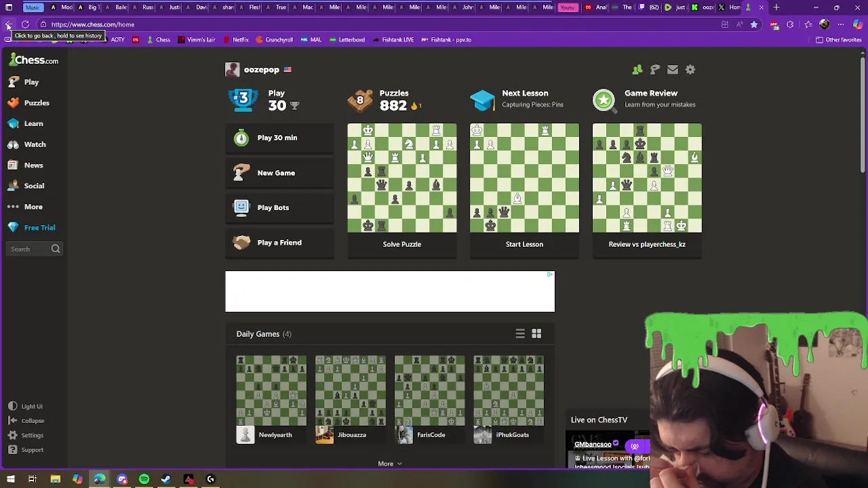Click the ad info icon on the banner
868x488 pixels.
pos(550,274)
